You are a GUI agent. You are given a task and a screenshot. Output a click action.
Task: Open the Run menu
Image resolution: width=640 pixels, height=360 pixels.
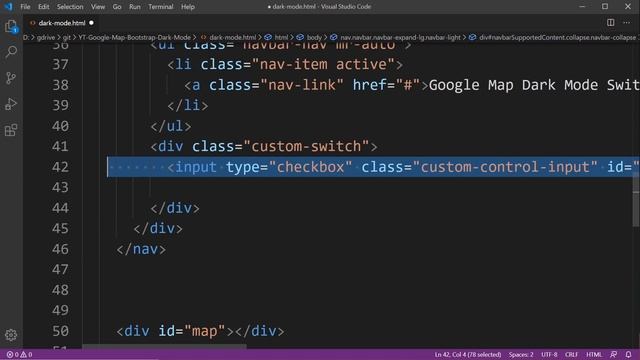135,7
